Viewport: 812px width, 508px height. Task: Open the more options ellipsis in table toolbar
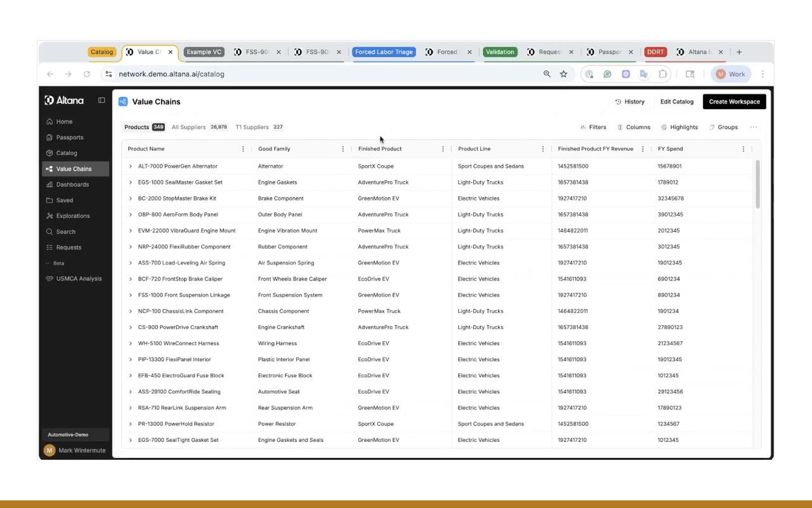pos(754,127)
